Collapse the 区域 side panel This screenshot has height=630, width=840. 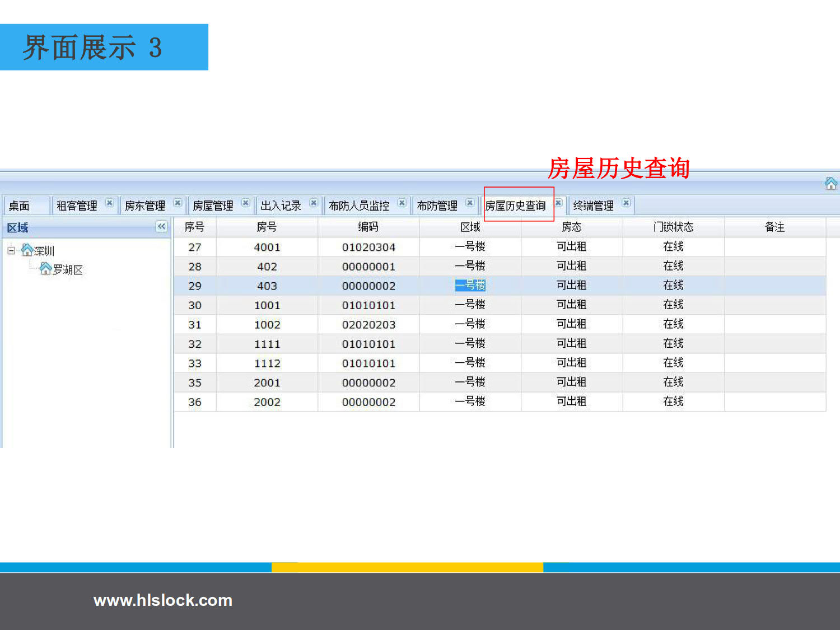tap(161, 226)
